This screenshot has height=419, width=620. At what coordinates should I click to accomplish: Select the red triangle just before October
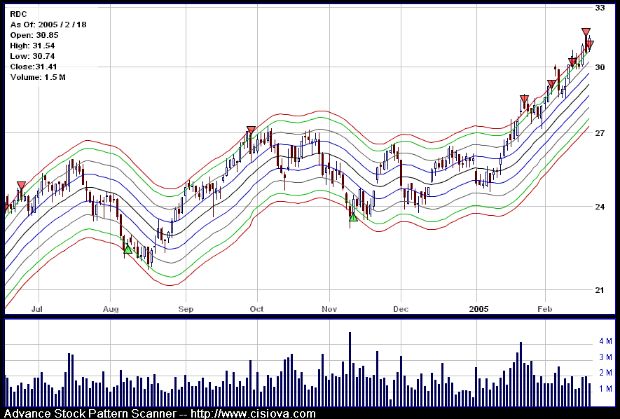pyautogui.click(x=251, y=130)
